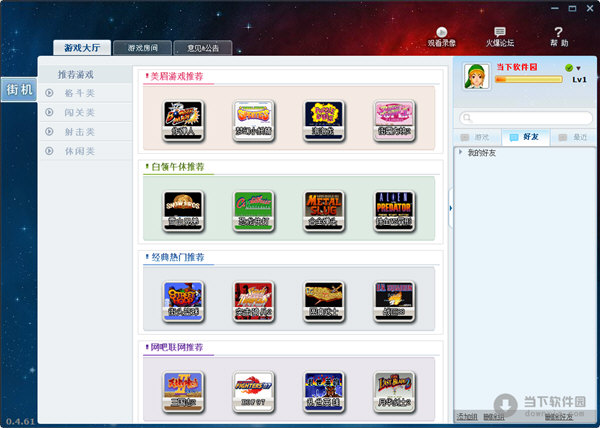Open the Alien vs Predator game
Image resolution: width=600 pixels, height=428 pixels.
[x=394, y=211]
